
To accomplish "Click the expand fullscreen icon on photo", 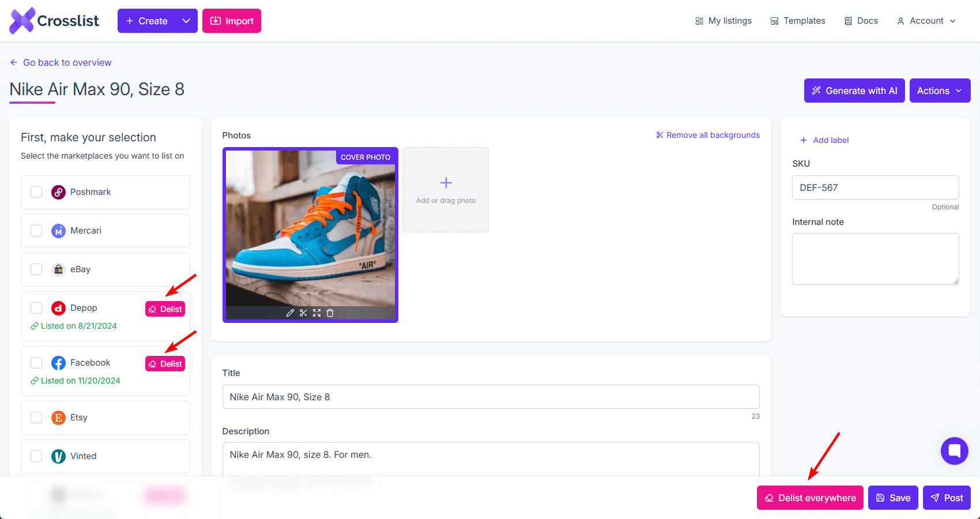I will pyautogui.click(x=316, y=313).
